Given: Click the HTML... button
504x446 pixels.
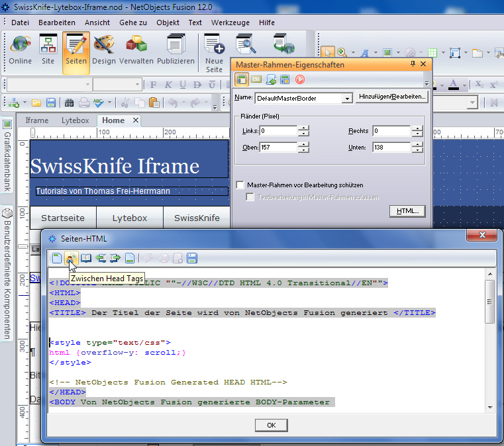Looking at the screenshot, I should coord(406,211).
